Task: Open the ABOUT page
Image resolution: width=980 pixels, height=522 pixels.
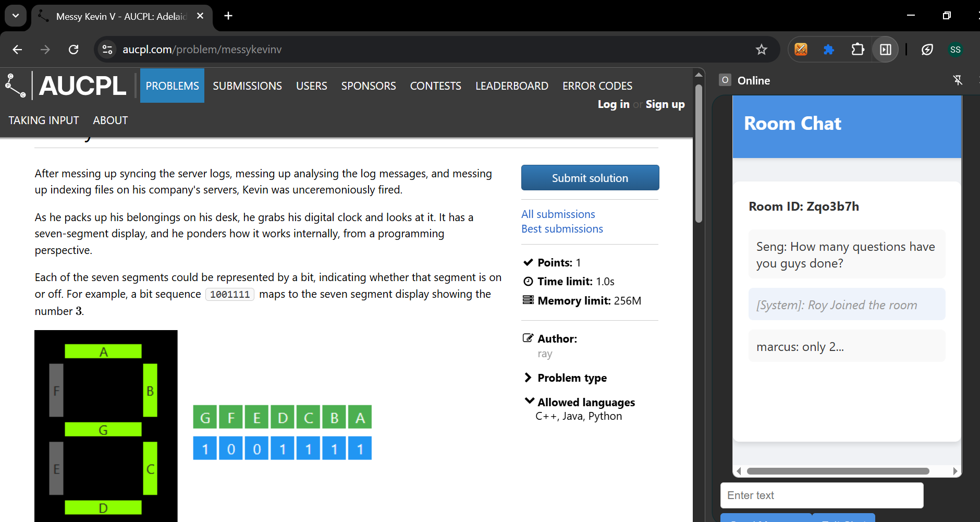Action: point(111,120)
